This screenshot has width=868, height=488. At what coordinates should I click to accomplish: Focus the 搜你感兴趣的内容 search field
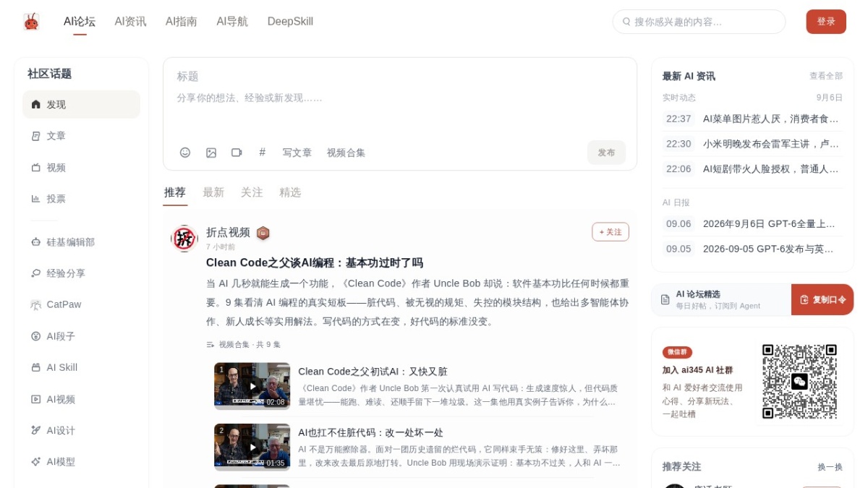699,22
